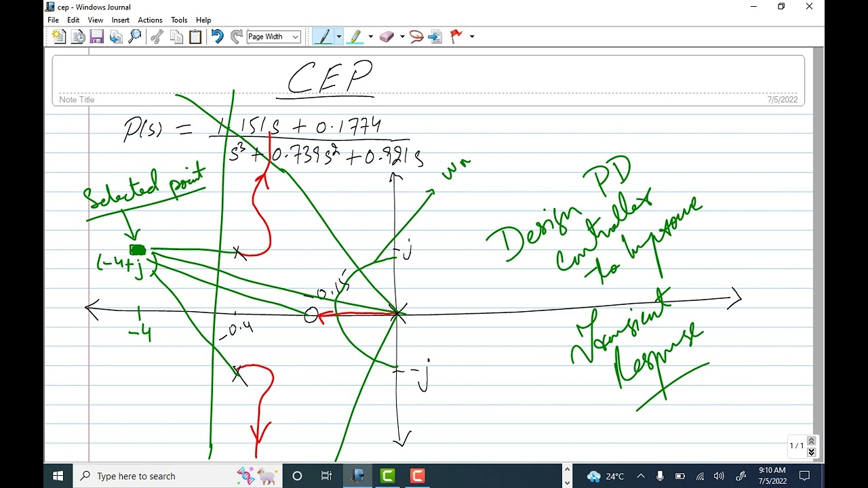Select the Pen tool

(323, 37)
